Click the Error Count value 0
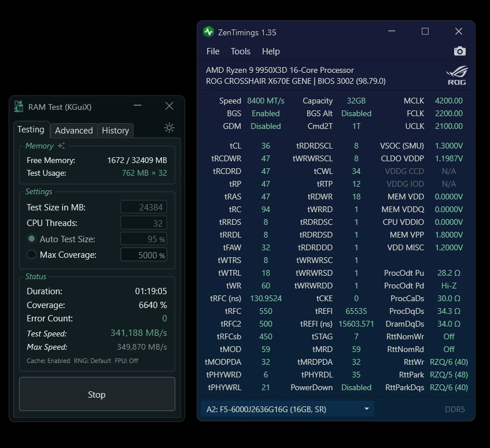The image size is (490, 448). [164, 319]
